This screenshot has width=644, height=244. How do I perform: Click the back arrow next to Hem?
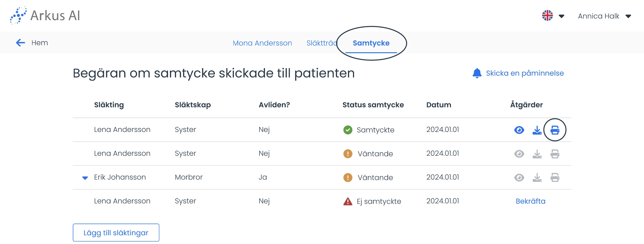20,43
